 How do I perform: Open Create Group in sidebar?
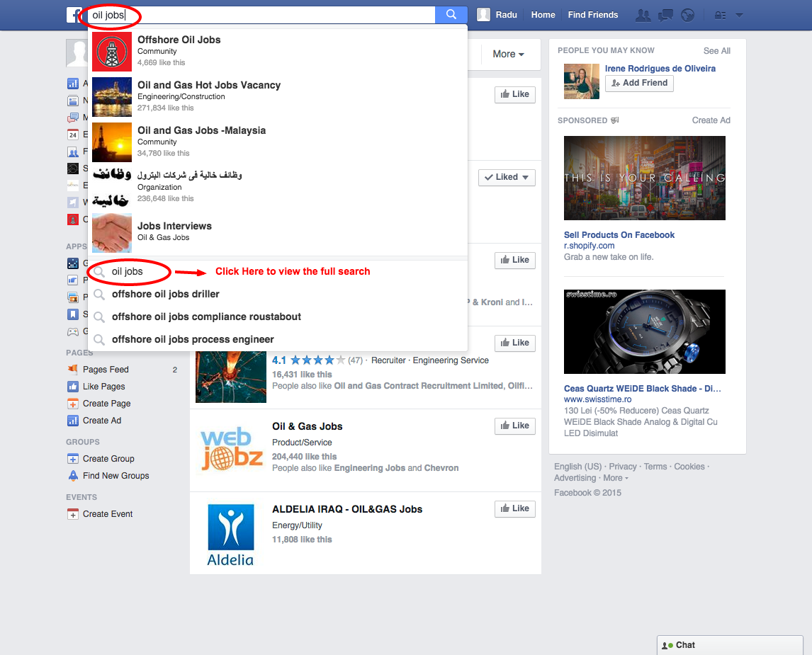pos(108,459)
